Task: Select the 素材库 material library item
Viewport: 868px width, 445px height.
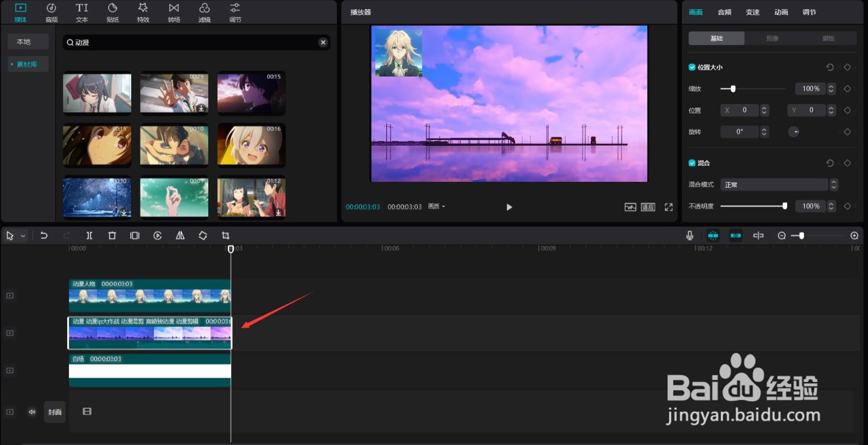Action: pyautogui.click(x=28, y=64)
